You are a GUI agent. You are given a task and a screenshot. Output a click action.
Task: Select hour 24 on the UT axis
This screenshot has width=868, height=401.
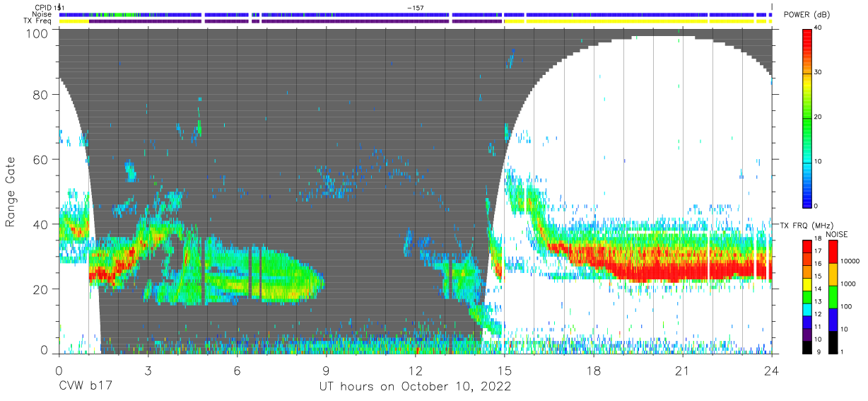pos(772,371)
